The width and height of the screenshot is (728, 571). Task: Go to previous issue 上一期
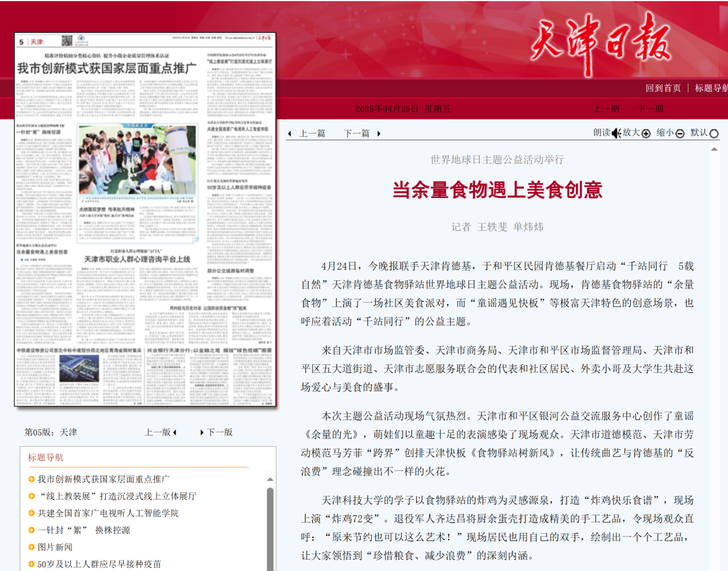click(x=606, y=109)
